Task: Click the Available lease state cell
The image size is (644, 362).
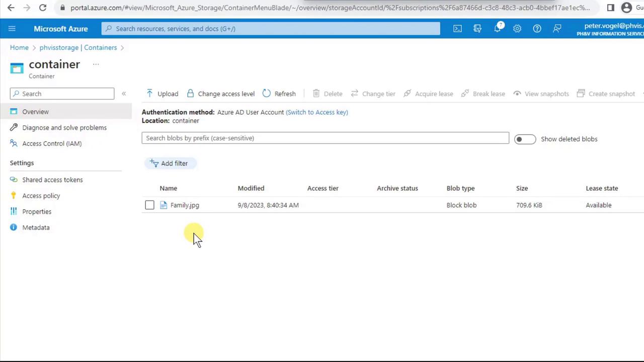Action: coord(599,205)
